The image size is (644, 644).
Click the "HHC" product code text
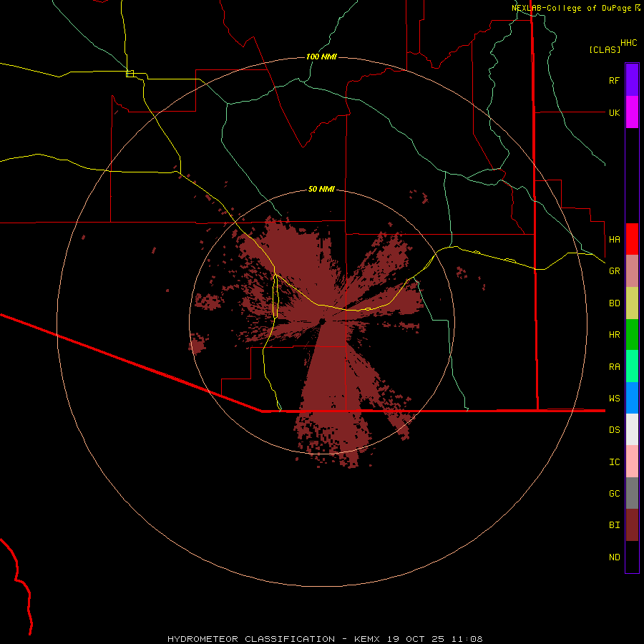click(628, 43)
